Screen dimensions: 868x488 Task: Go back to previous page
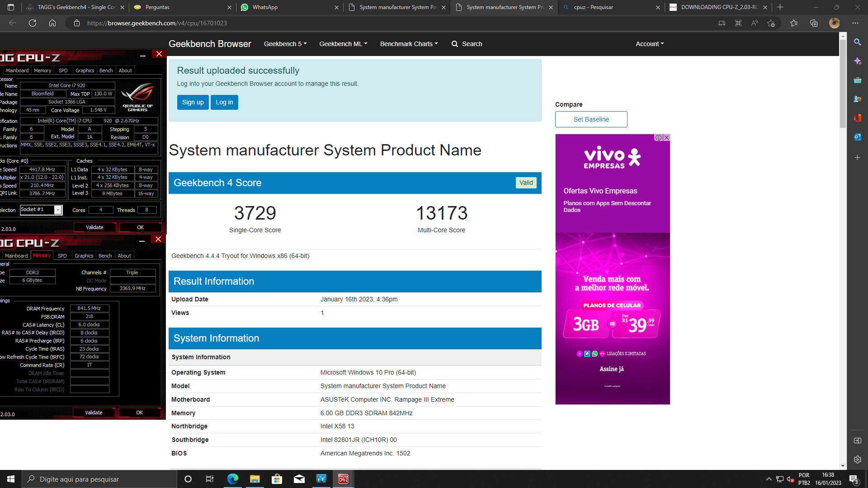pyautogui.click(x=13, y=23)
